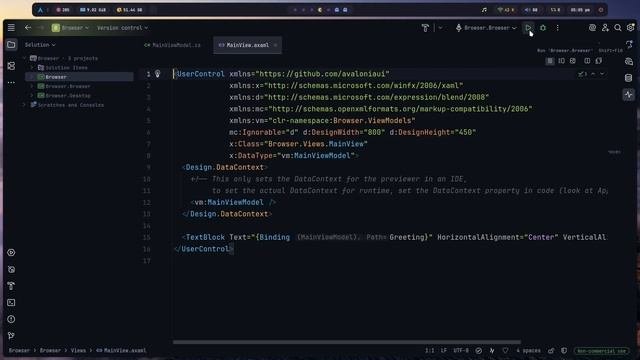Image resolution: width=640 pixels, height=360 pixels.
Task: Switch to the MainViewModel.cs tab
Action: point(172,45)
